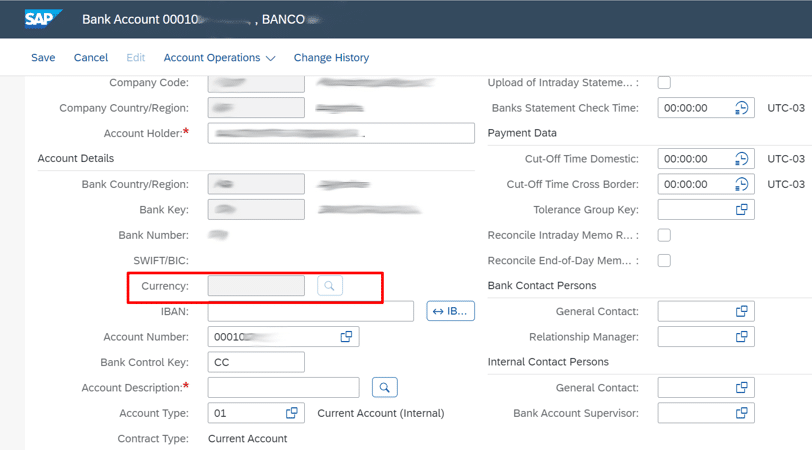
Task: Open value help for Bank Account Supervisor
Action: (x=741, y=413)
